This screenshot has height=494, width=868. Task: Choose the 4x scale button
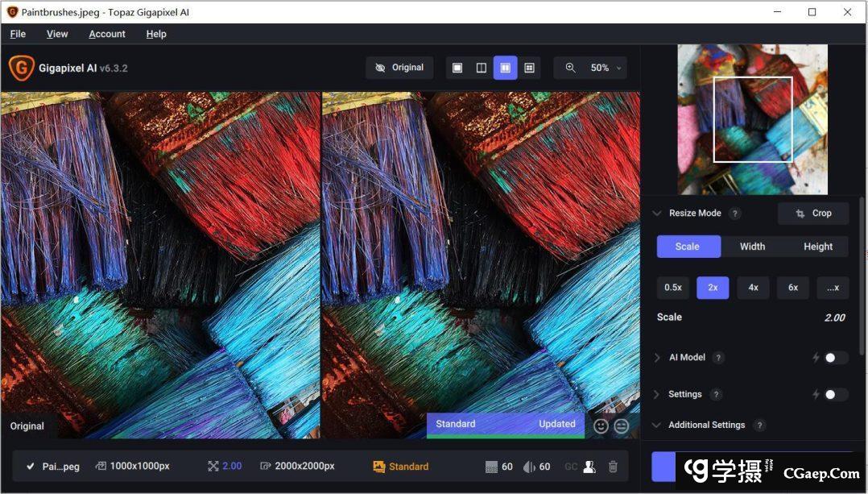(x=753, y=288)
